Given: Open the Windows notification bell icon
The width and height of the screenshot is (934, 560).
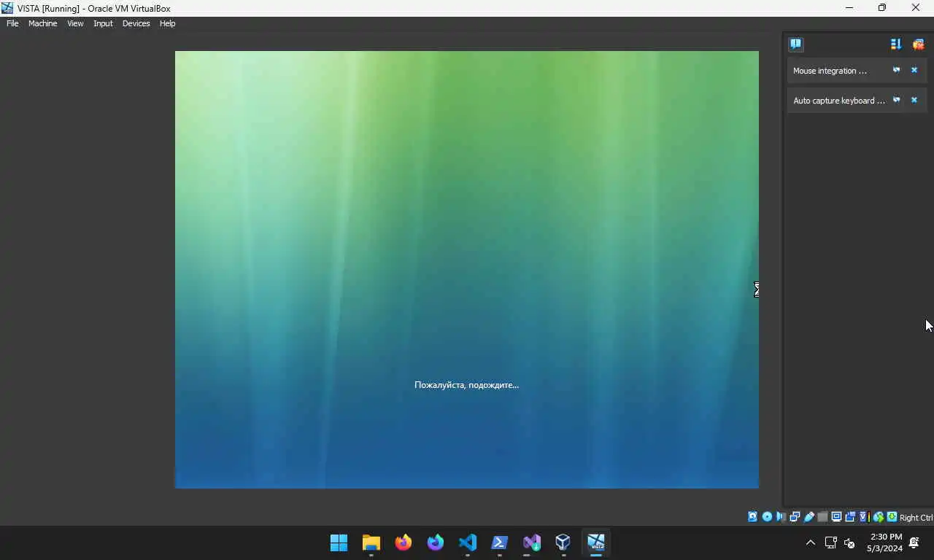Looking at the screenshot, I should click(914, 542).
